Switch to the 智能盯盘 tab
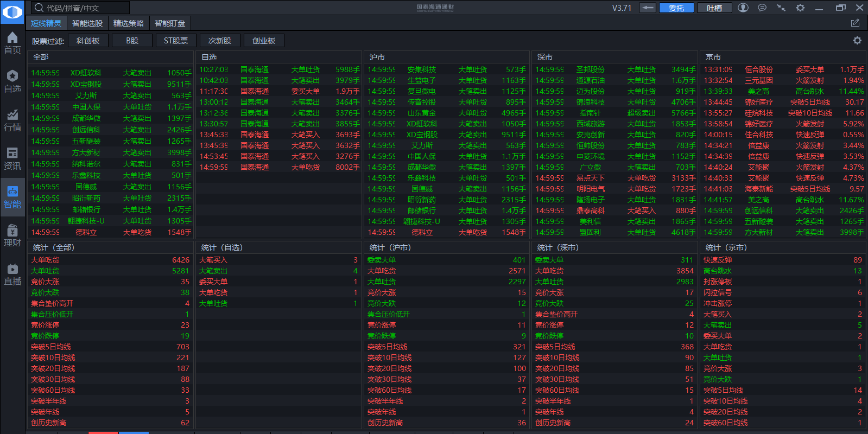This screenshot has width=868, height=434. (170, 23)
